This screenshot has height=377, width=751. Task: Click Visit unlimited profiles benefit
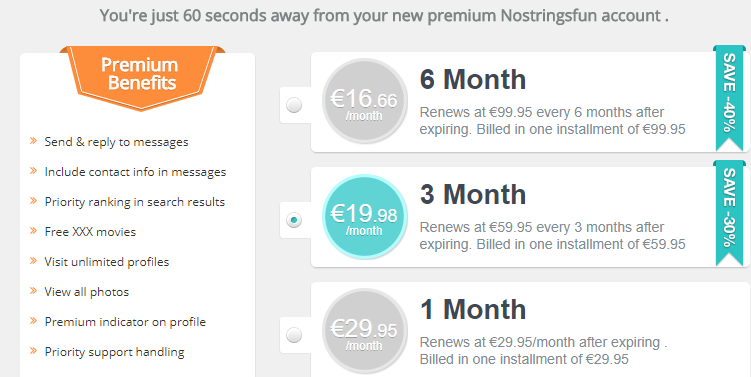coord(107,262)
